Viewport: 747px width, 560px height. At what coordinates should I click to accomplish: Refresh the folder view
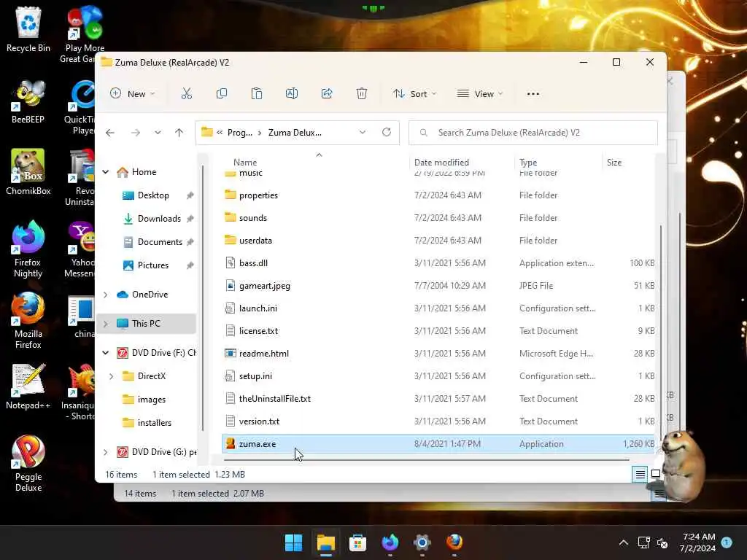[x=387, y=133]
